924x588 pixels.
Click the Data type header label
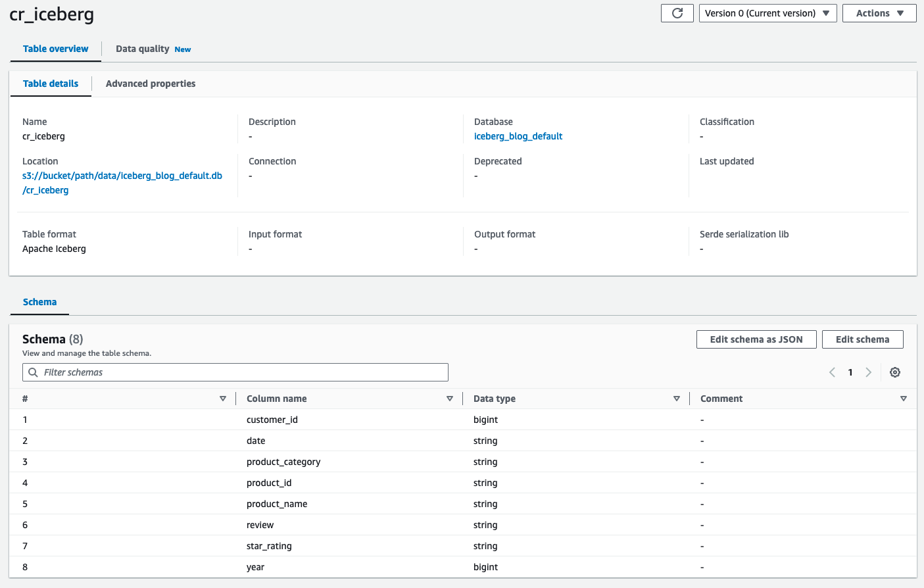coord(495,399)
